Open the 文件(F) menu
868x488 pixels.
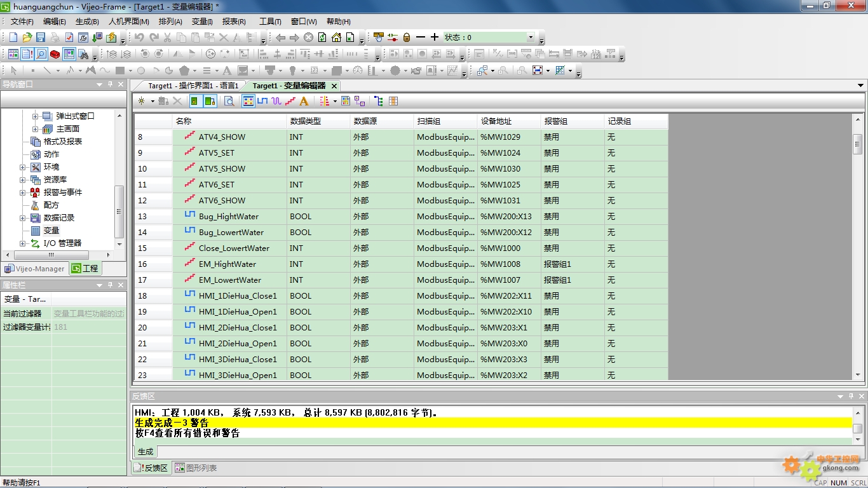coord(22,22)
